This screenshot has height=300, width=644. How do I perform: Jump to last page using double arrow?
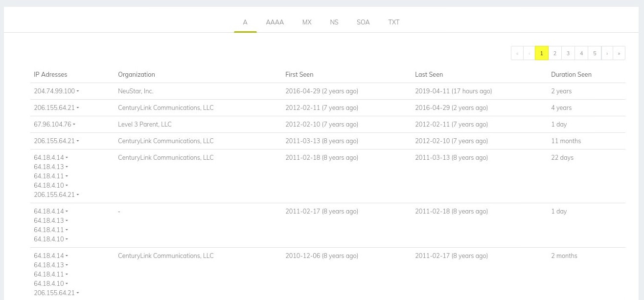(619, 53)
